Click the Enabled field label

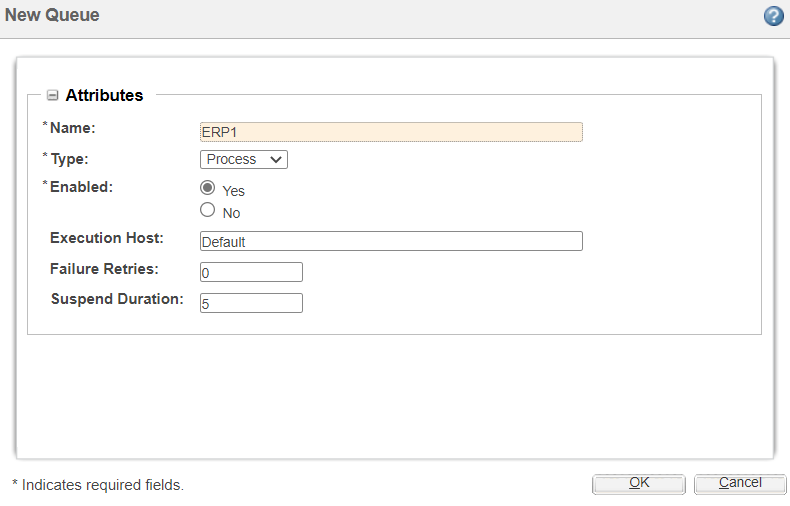pos(81,187)
